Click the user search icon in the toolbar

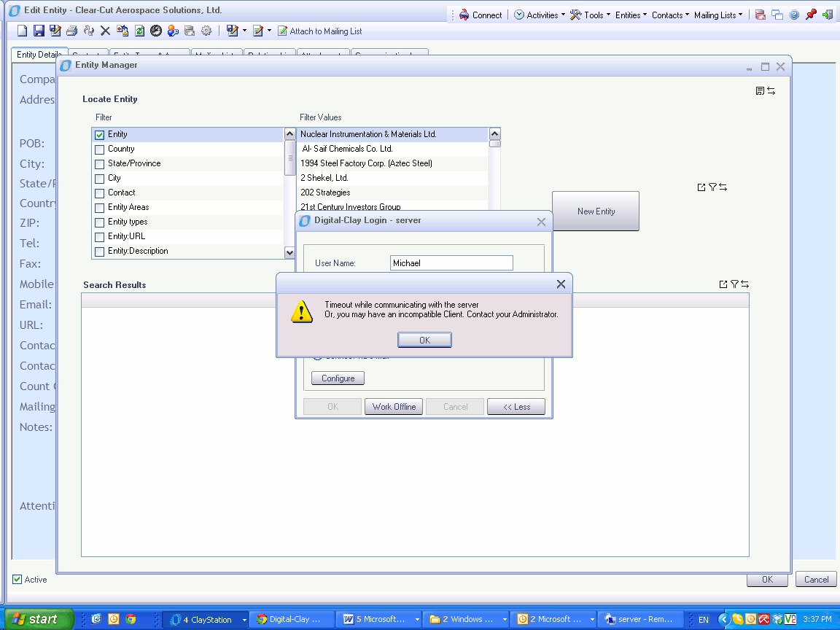[173, 31]
